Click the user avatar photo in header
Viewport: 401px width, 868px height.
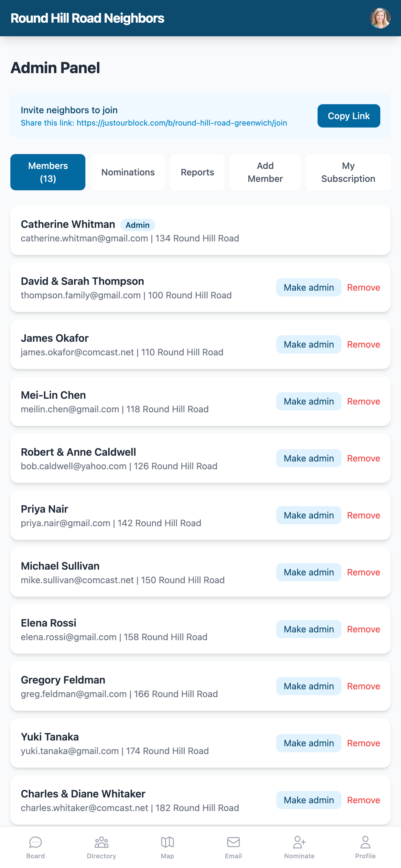point(380,18)
